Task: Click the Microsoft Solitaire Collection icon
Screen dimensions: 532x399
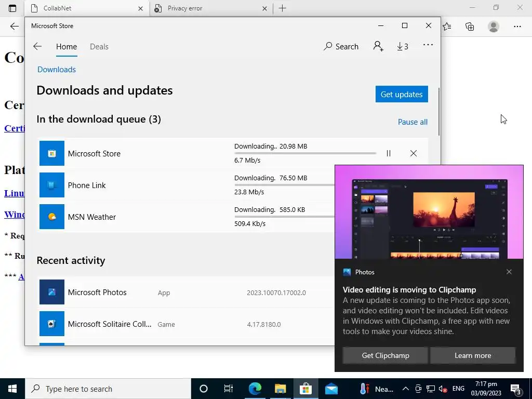Action: pos(52,324)
